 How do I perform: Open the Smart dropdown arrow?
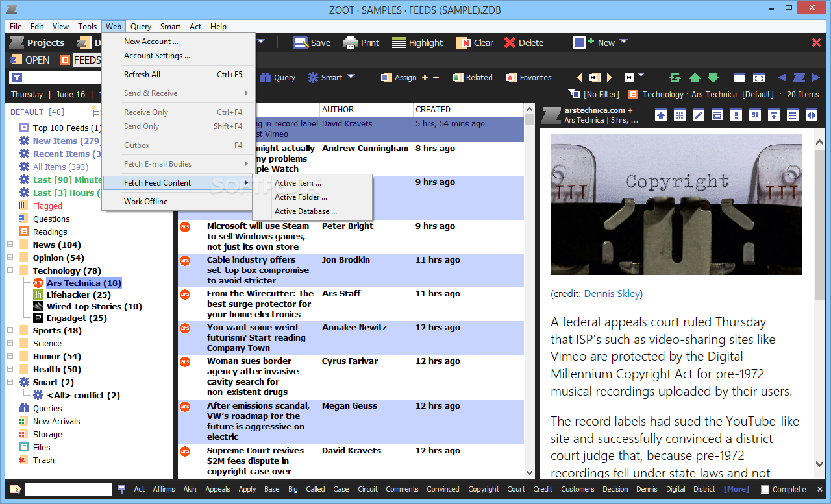pos(351,77)
